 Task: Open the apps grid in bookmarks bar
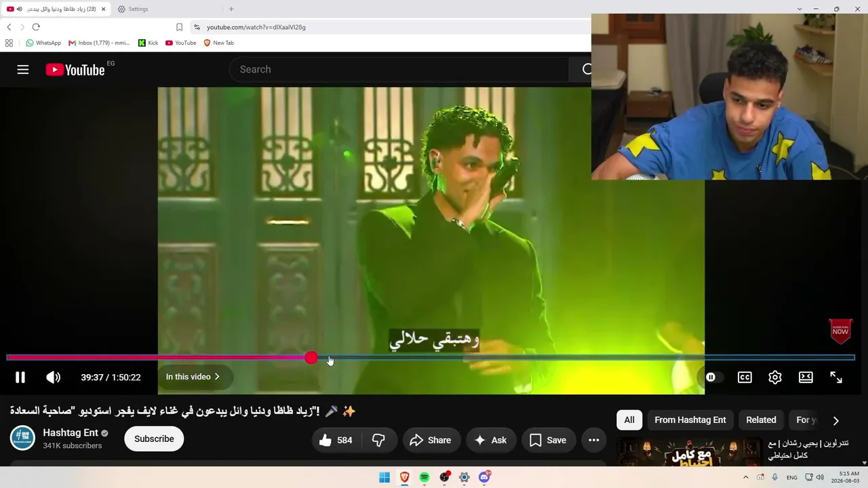[x=9, y=43]
